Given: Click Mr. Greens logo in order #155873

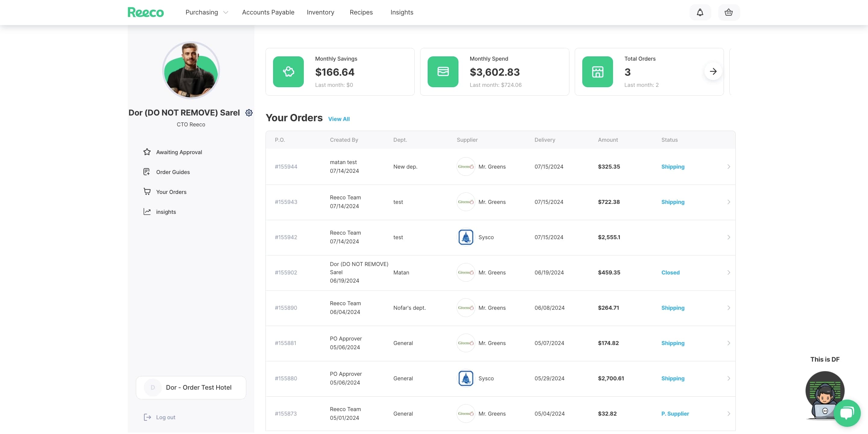Looking at the screenshot, I should [x=466, y=414].
